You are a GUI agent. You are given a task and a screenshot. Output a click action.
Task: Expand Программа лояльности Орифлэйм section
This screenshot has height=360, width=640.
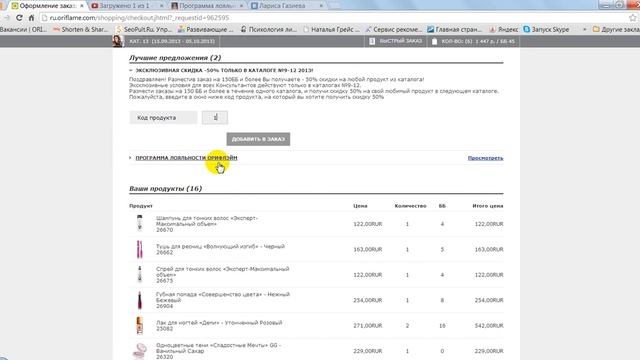coord(186,158)
